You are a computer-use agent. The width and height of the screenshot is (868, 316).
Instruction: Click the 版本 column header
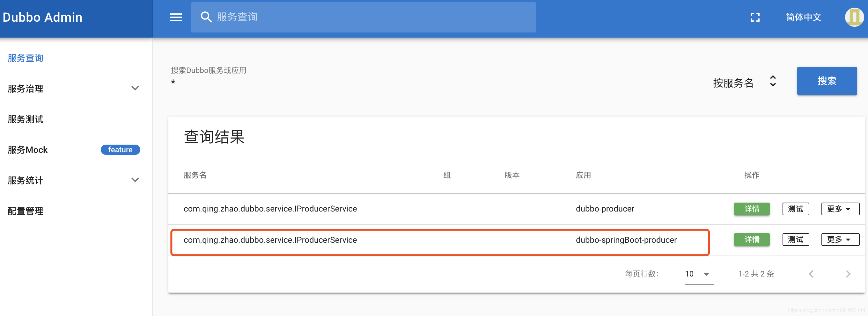[512, 175]
